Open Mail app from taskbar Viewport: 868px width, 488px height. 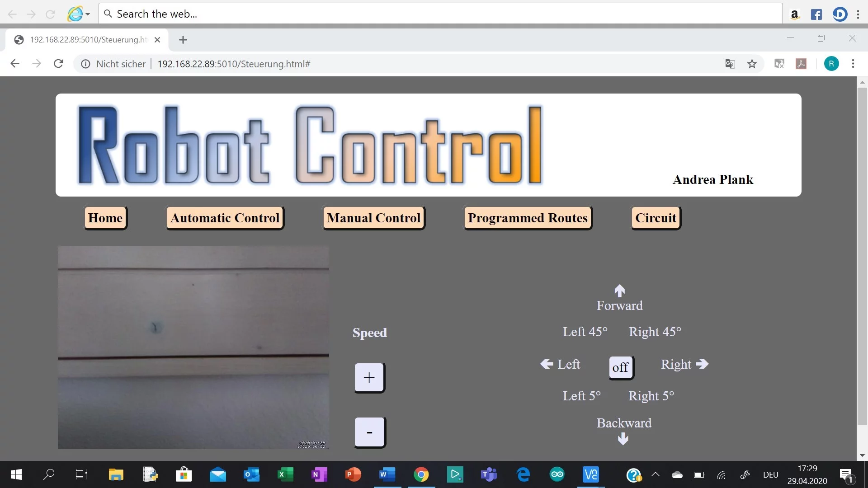(217, 474)
